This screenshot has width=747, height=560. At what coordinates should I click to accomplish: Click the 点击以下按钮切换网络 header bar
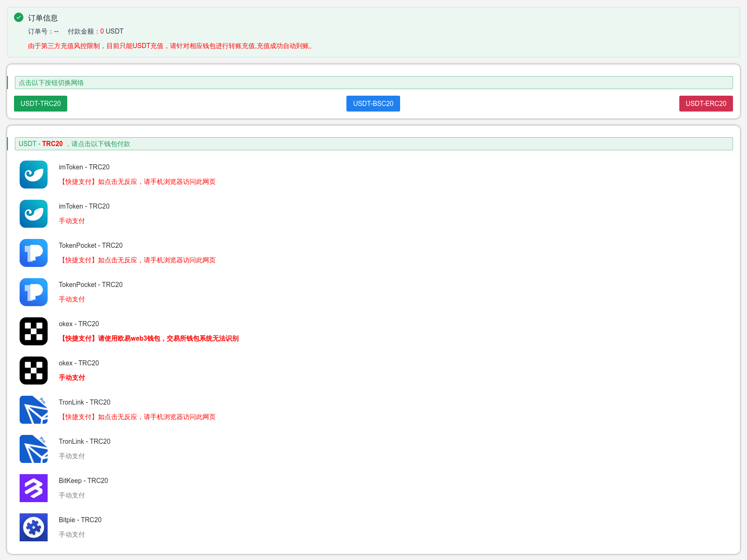[x=374, y=83]
